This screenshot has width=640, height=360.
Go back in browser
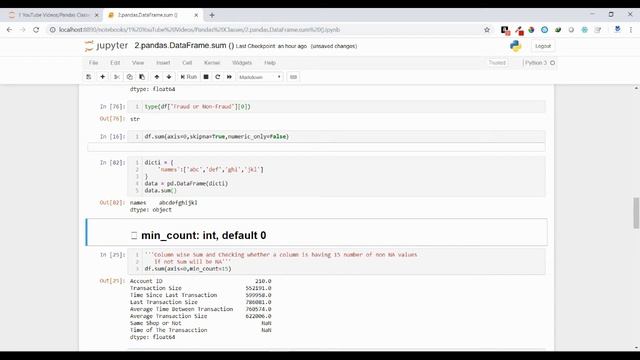9,29
